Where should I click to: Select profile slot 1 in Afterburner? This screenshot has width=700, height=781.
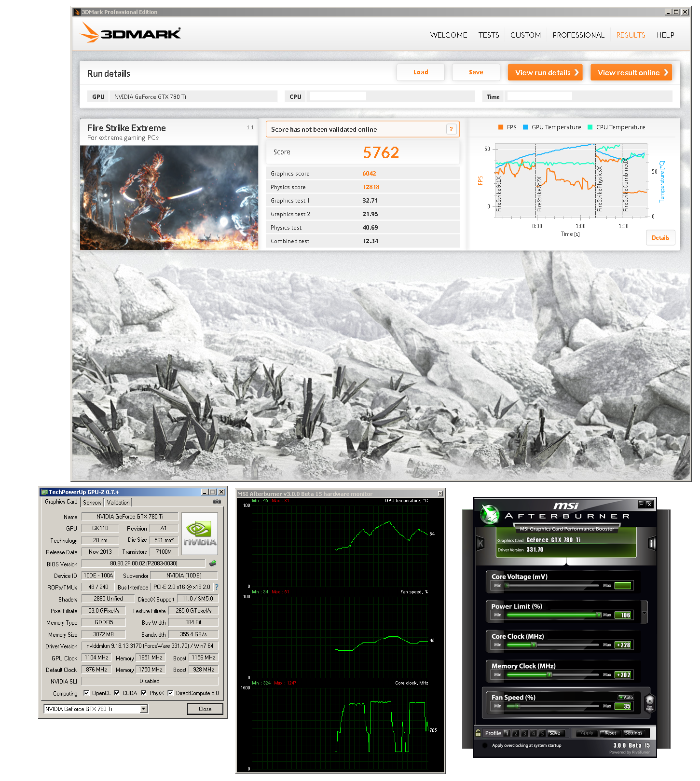coord(507,733)
